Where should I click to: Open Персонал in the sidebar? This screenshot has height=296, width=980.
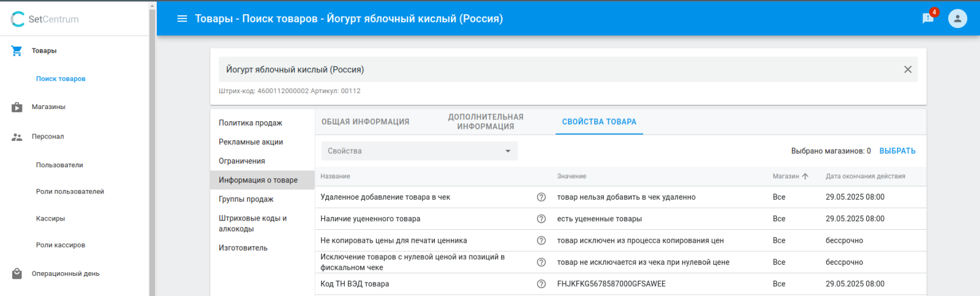[48, 137]
